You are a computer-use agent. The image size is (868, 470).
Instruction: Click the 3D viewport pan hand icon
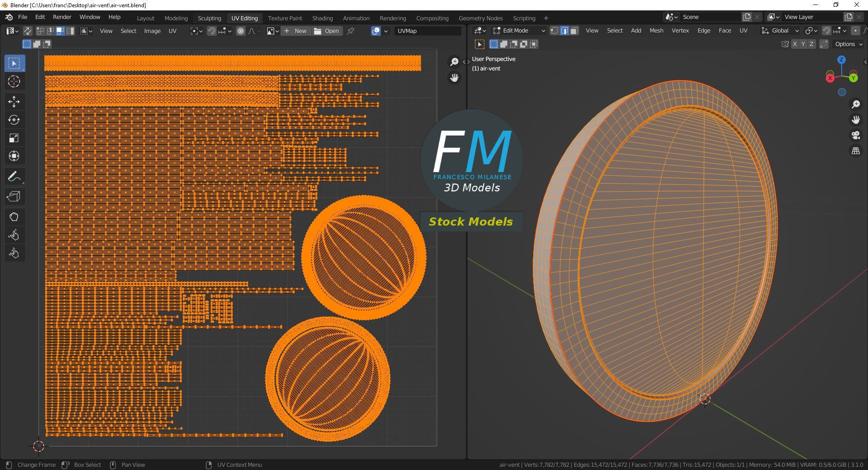[856, 120]
